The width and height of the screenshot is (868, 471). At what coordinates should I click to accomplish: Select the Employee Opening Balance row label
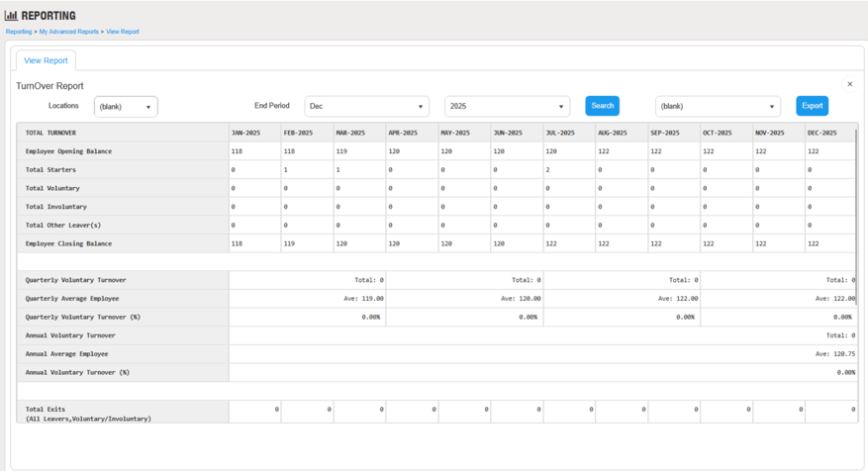coord(68,151)
